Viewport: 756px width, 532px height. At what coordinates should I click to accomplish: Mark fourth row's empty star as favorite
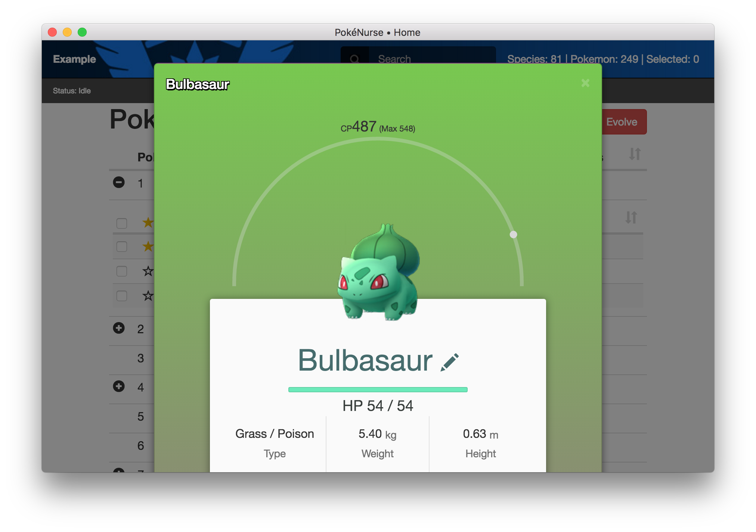pos(148,296)
